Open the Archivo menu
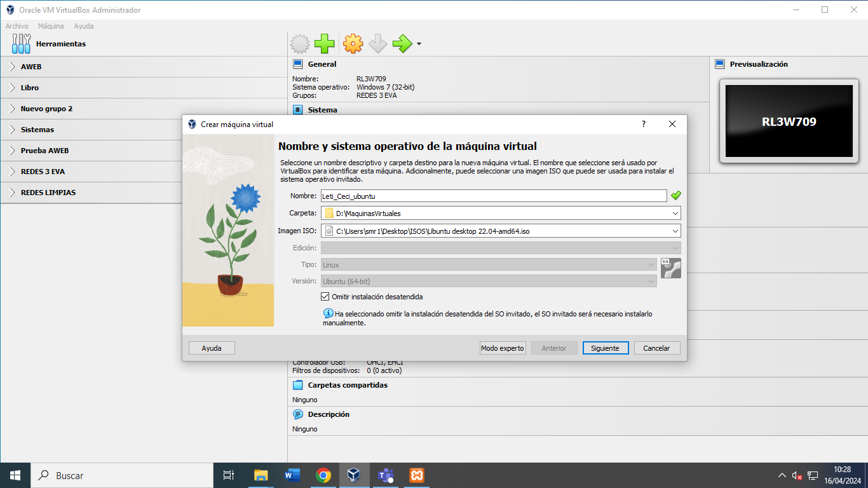The width and height of the screenshot is (868, 488). pos(17,26)
